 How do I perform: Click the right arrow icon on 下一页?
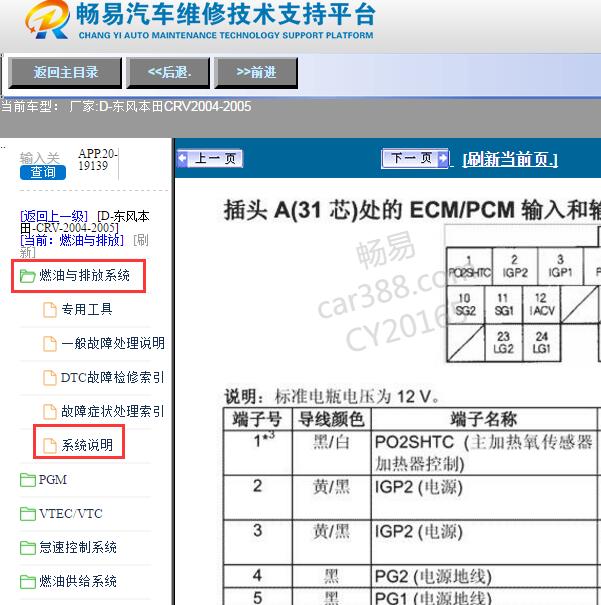[443, 158]
